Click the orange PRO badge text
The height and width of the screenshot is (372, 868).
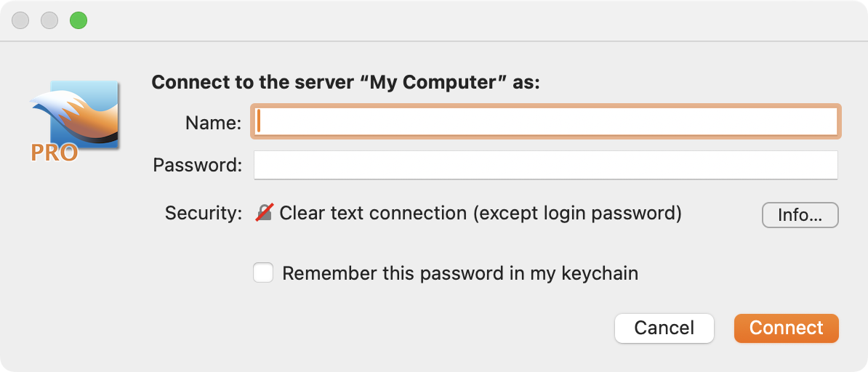55,153
